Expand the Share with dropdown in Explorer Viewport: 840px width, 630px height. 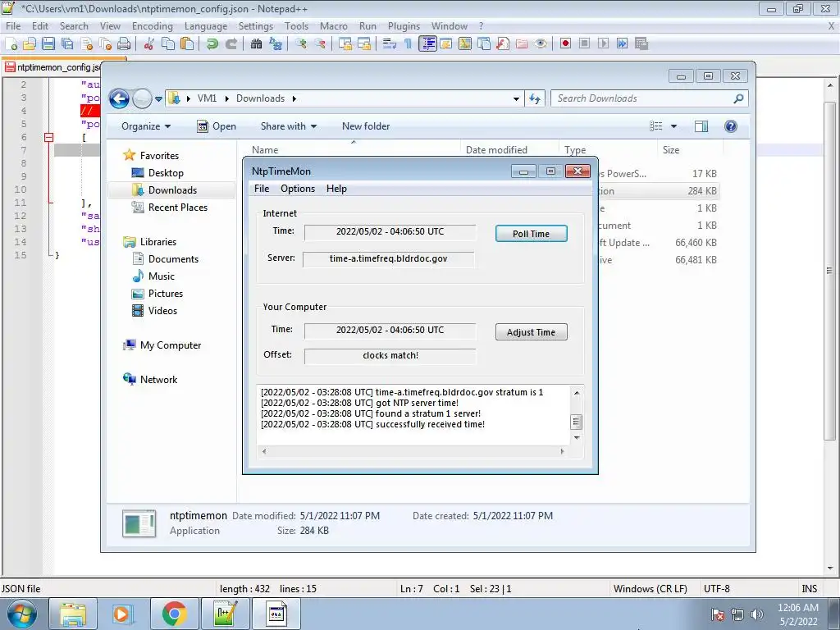[289, 126]
